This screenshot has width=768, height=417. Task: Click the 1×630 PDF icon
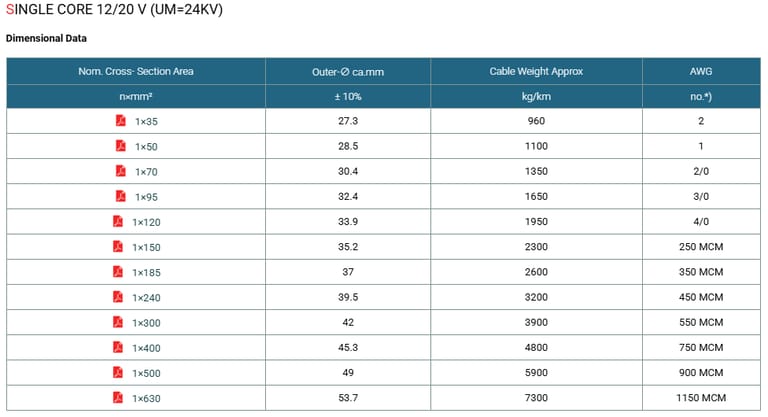click(x=118, y=398)
